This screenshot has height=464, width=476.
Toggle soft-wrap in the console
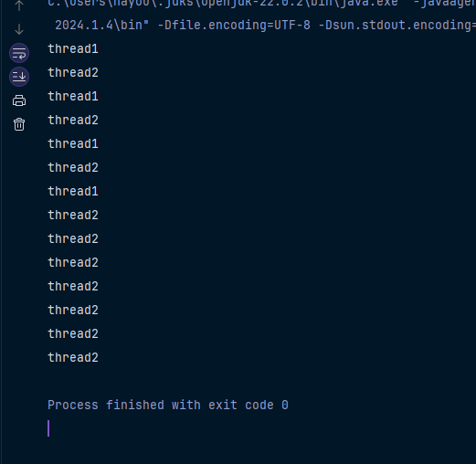19,53
